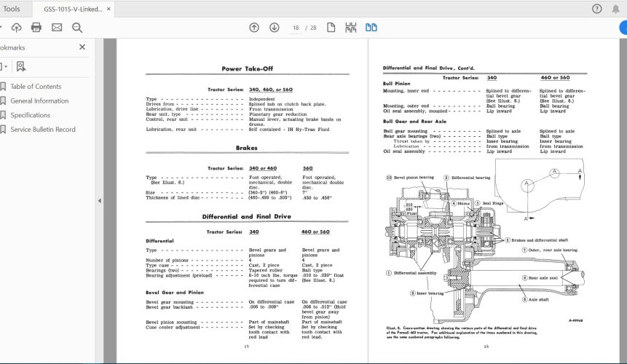Click the Differential and Final Drive heading

point(246,216)
